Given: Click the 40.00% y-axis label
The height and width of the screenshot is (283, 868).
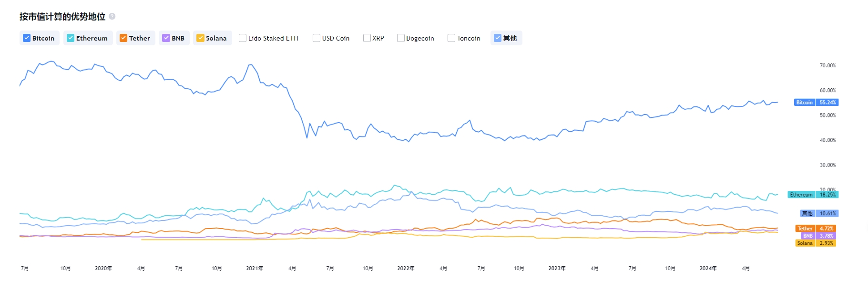Looking at the screenshot, I should coord(827,140).
